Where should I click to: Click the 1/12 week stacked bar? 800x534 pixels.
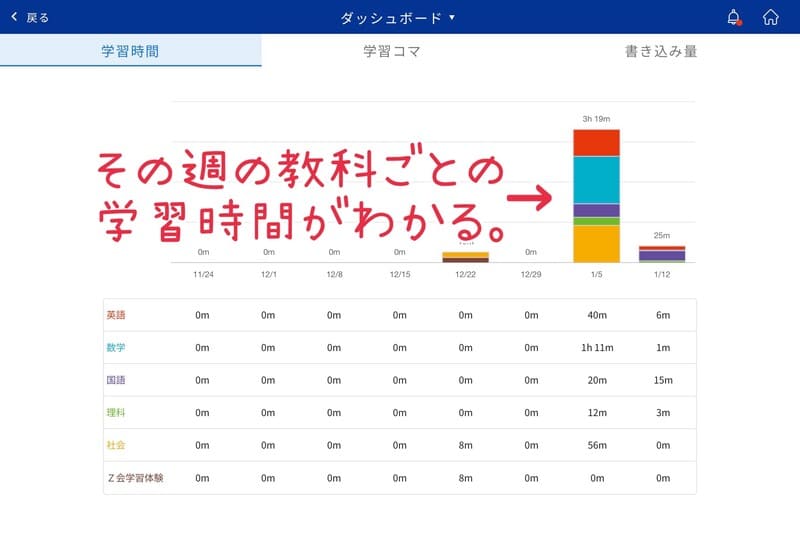[662, 254]
